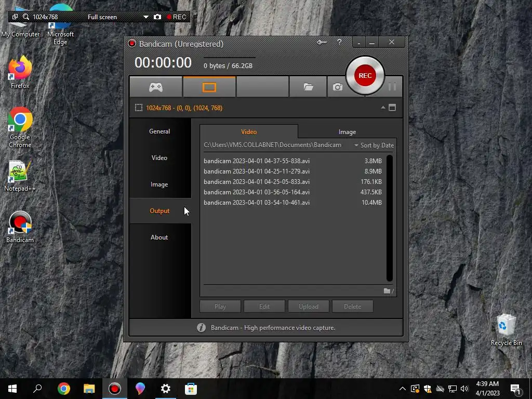Open the Recycle Bin desktop icon

coord(506,330)
